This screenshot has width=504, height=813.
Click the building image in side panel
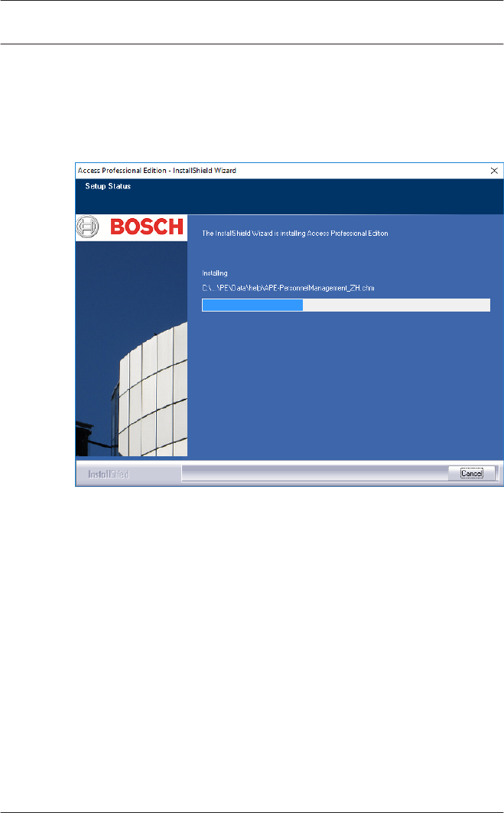(131, 348)
